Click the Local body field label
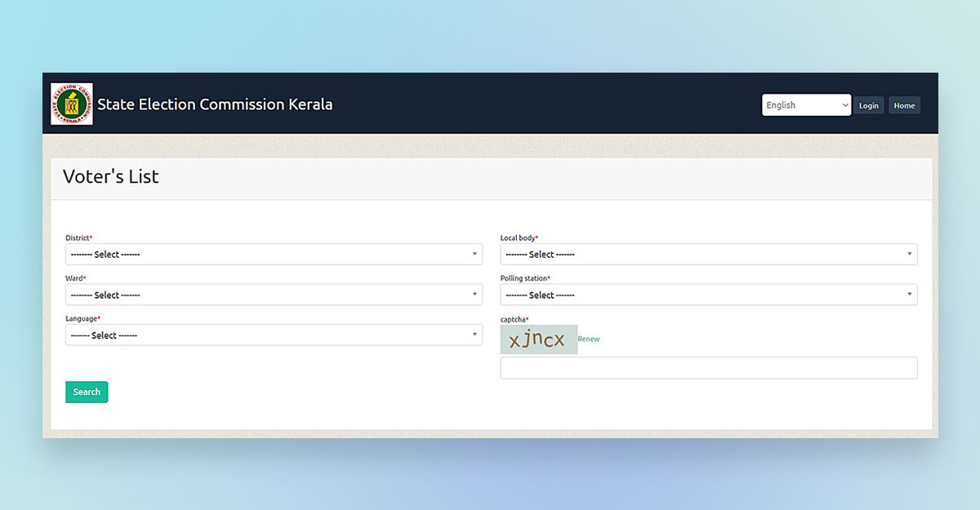 pos(519,238)
